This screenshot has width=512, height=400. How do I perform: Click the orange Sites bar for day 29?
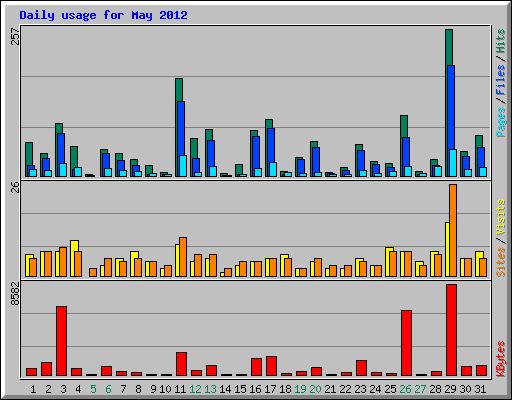453,230
